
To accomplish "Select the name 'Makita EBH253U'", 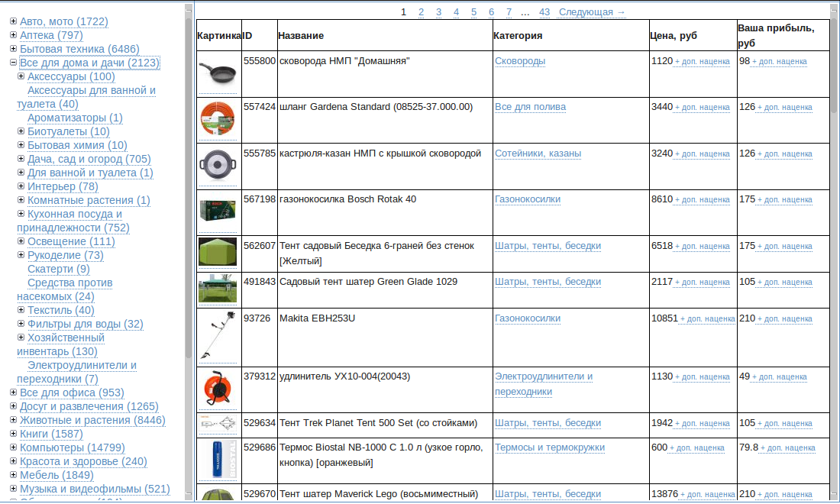I will pyautogui.click(x=317, y=318).
